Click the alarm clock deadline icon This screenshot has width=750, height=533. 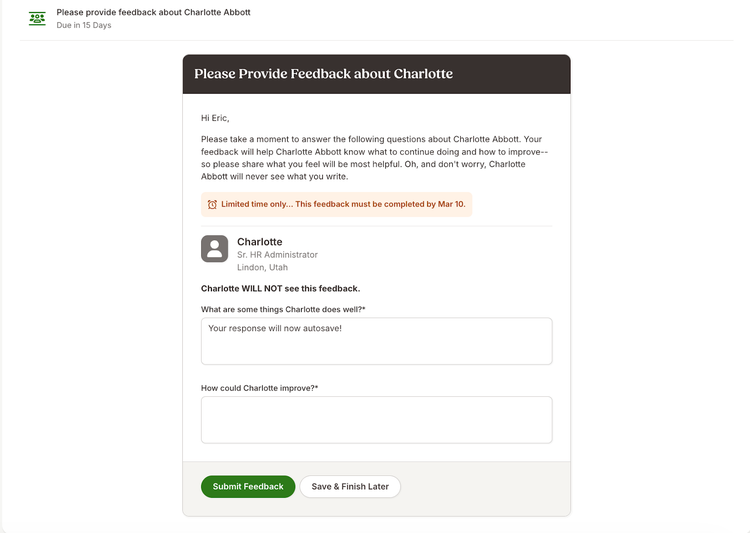click(x=212, y=204)
